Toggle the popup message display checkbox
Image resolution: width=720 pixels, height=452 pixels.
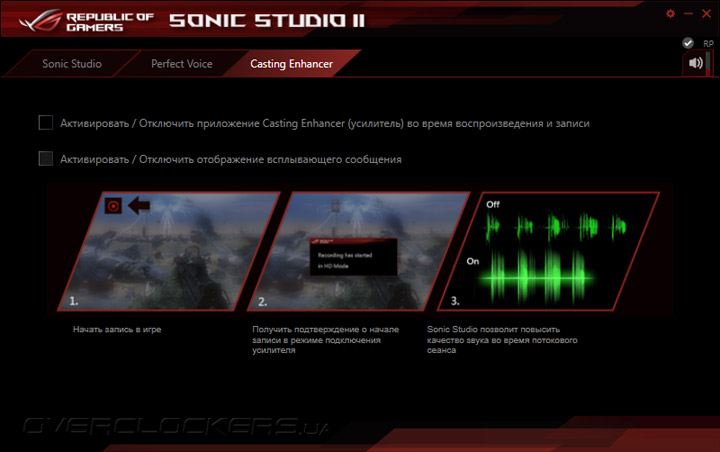[45, 158]
